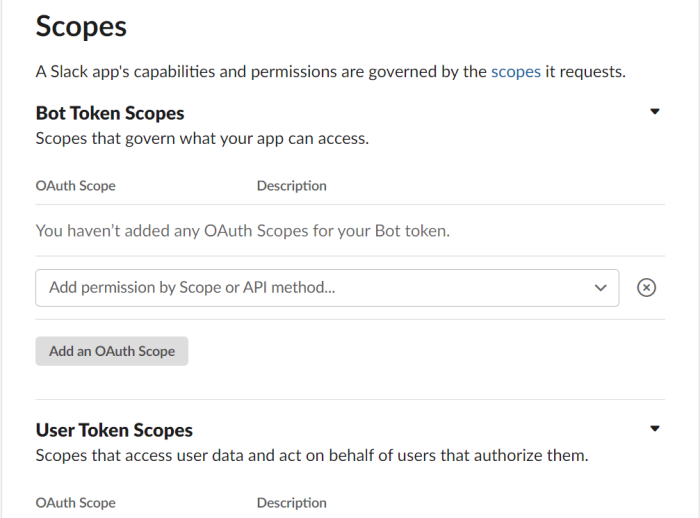This screenshot has width=700, height=518.
Task: Click the OAuth Scope column header under User Token Scopes
Action: (75, 503)
